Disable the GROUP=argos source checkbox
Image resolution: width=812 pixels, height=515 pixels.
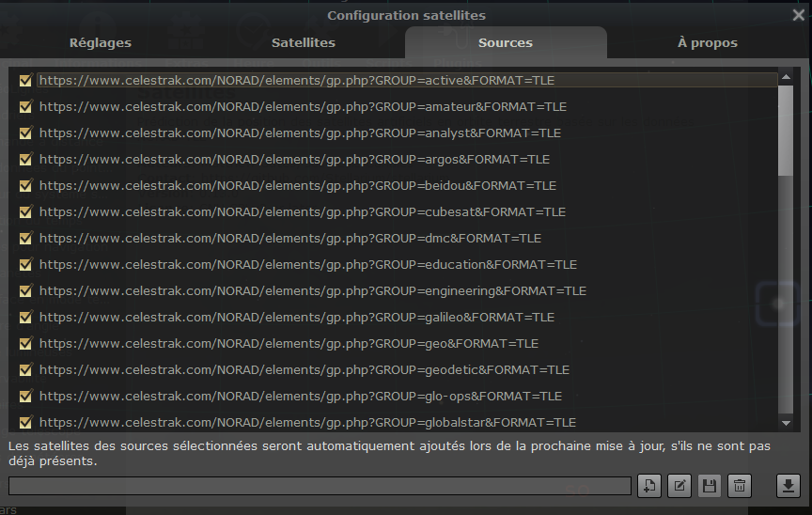coord(25,160)
